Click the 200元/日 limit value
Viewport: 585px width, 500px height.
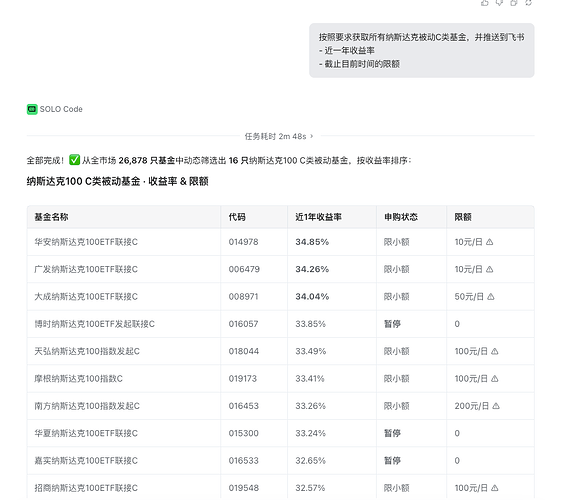[x=472, y=406]
